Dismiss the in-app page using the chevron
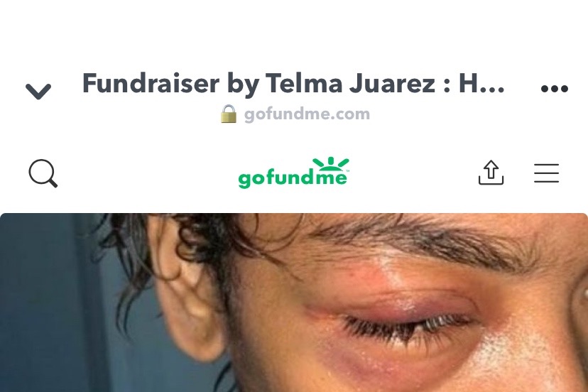The height and width of the screenshot is (392, 588). 38,91
